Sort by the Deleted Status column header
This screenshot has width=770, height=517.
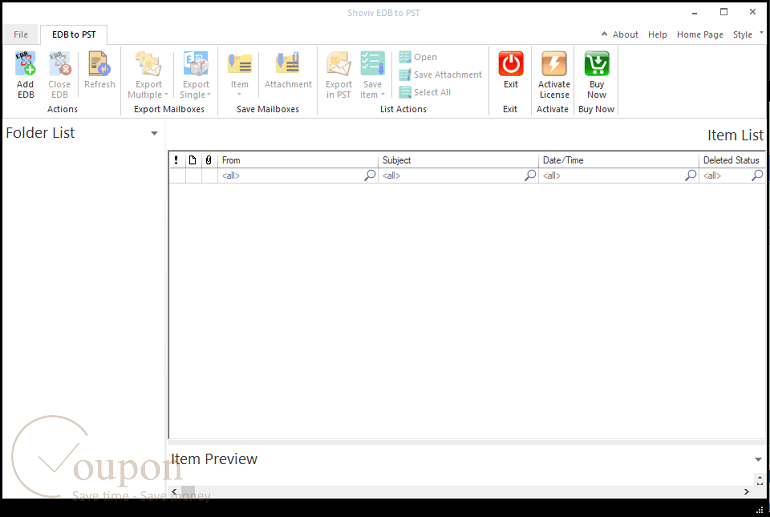point(732,160)
